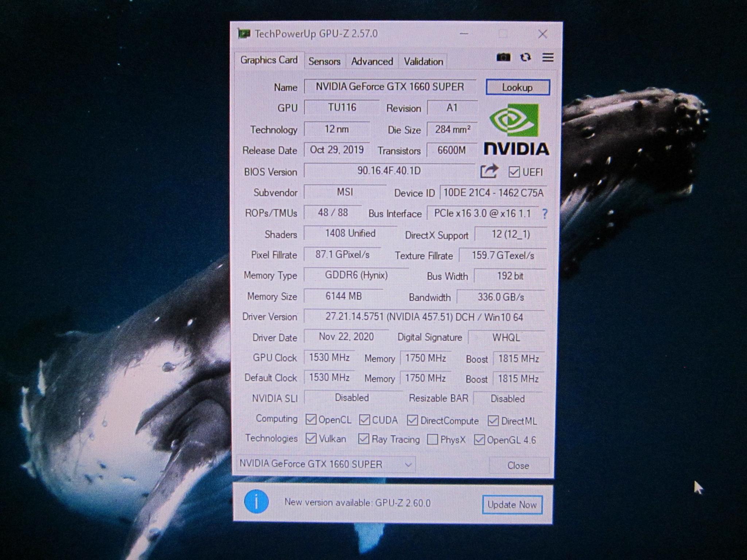
Task: Click the Pixel Fillrate 87.1 GPixel/s
Action: [x=342, y=254]
